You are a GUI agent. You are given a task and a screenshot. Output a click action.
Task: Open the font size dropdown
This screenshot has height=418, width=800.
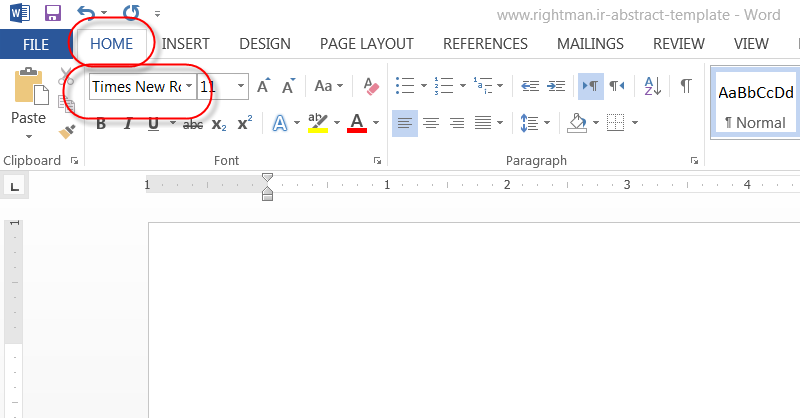tap(241, 87)
